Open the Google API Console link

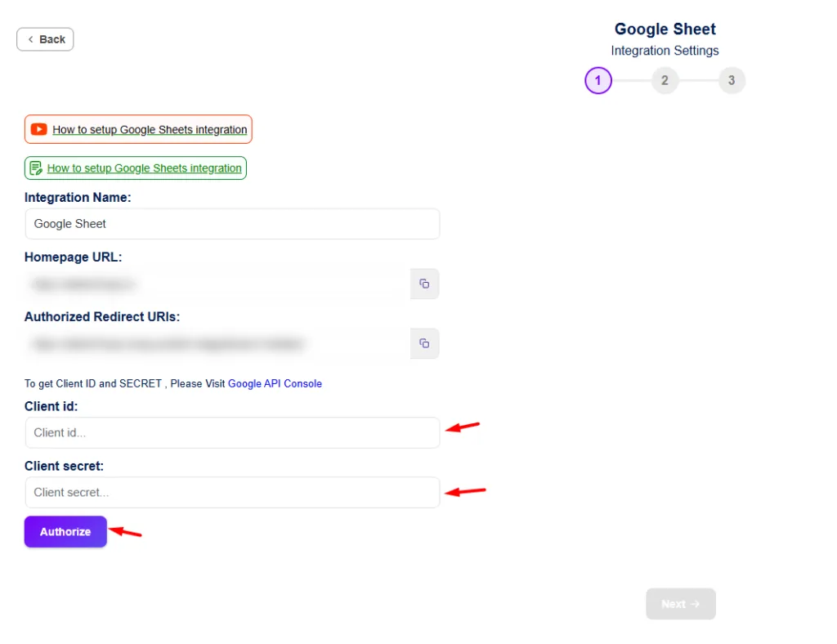click(275, 383)
